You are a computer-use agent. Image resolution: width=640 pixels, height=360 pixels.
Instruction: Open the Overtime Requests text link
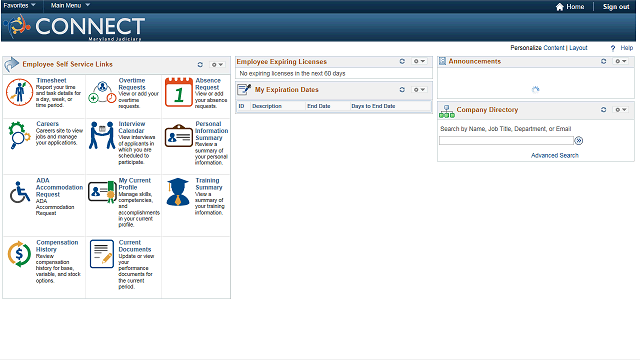tap(132, 84)
